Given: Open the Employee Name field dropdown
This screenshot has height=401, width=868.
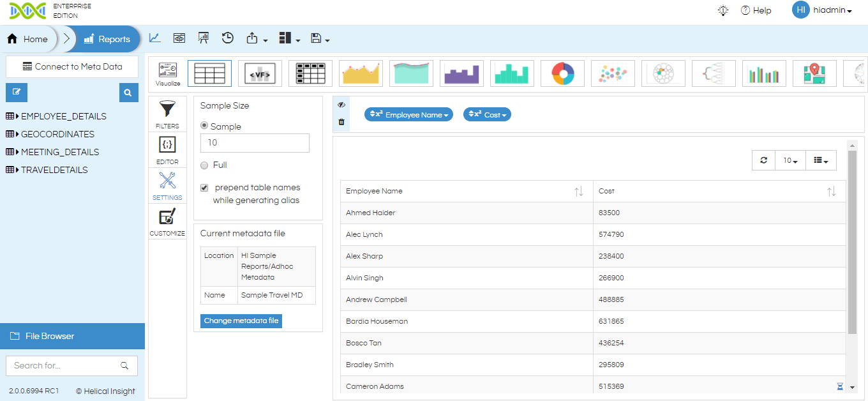Looking at the screenshot, I should (408, 114).
